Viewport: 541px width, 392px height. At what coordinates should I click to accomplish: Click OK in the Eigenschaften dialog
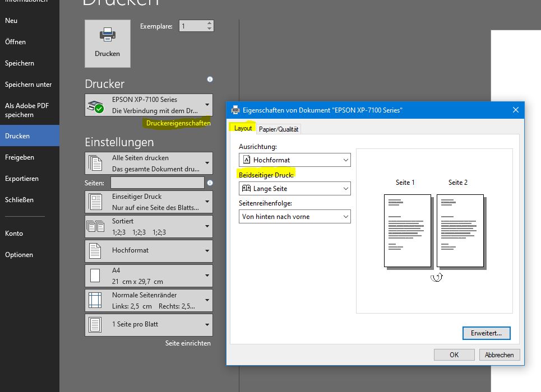[x=454, y=355]
